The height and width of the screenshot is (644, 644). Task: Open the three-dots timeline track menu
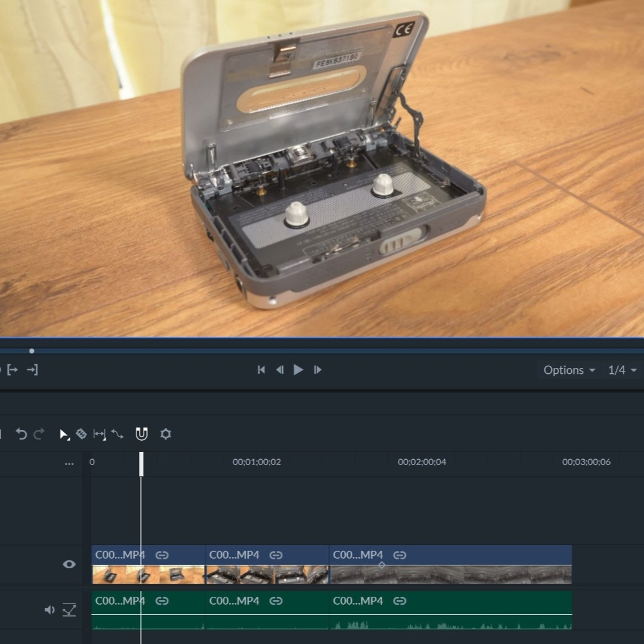69,463
